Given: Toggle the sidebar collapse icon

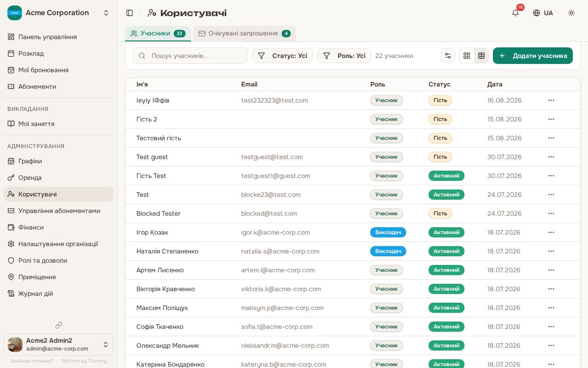Looking at the screenshot, I should pyautogui.click(x=130, y=13).
